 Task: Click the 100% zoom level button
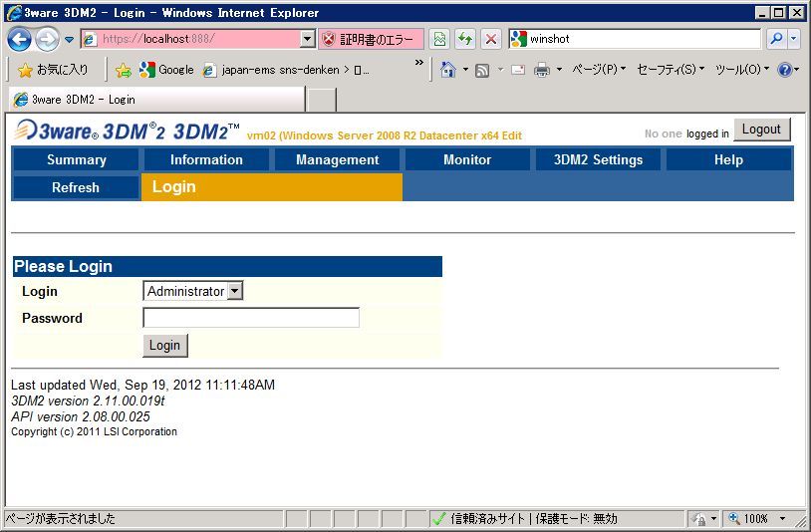coord(748,519)
